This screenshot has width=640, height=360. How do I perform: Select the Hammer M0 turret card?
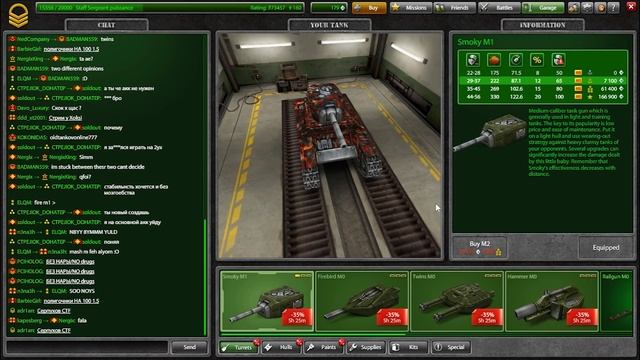pos(552,301)
